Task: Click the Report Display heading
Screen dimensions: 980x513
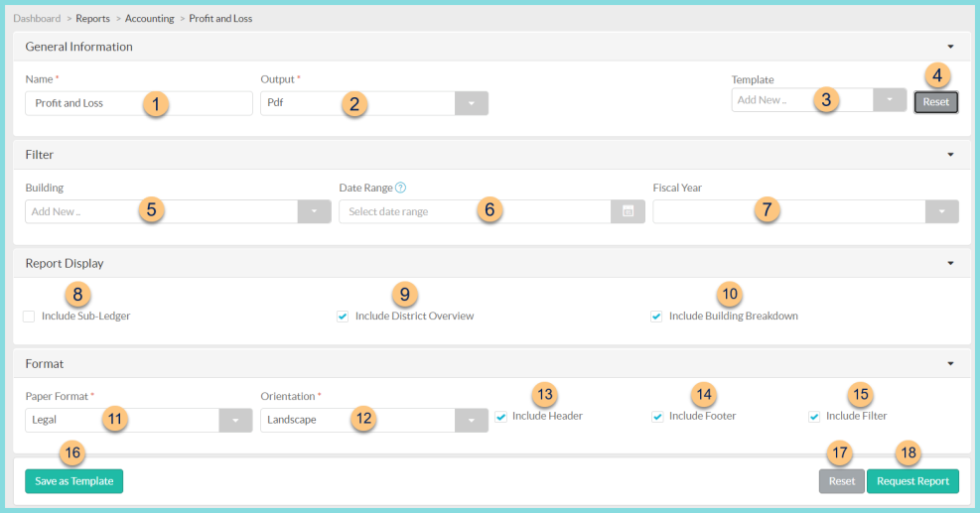Action: pos(65,264)
